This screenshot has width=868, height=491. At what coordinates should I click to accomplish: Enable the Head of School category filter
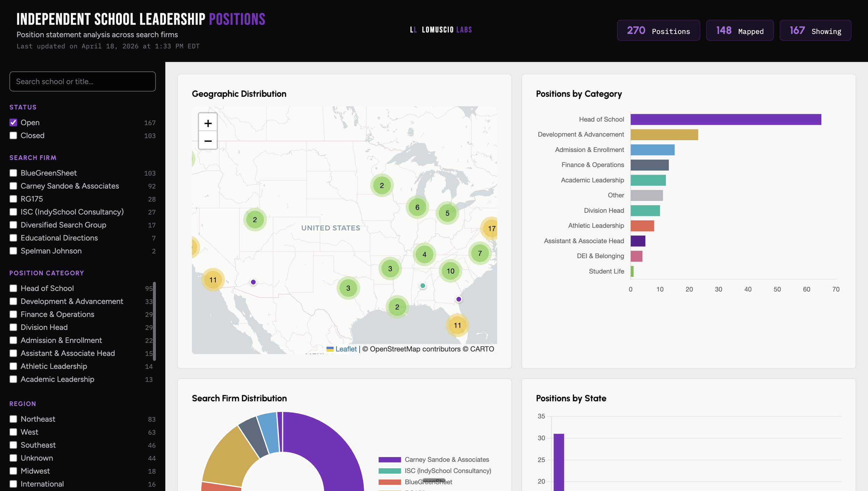(13, 288)
